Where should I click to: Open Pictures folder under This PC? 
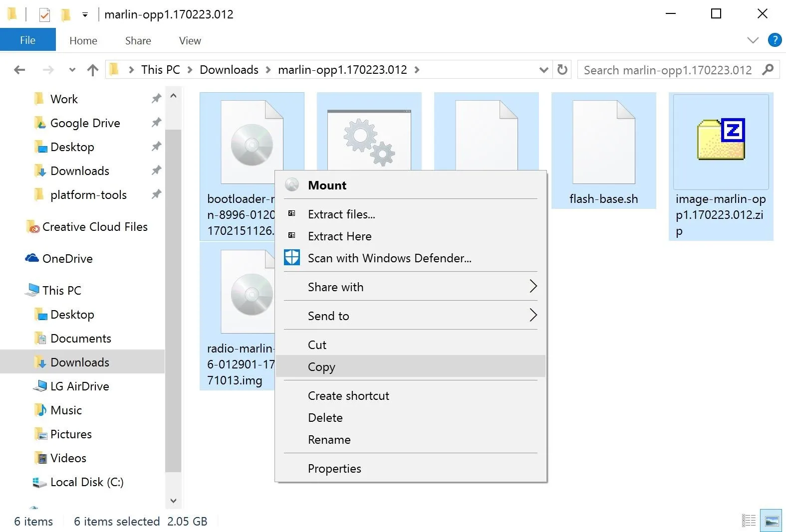71,434
